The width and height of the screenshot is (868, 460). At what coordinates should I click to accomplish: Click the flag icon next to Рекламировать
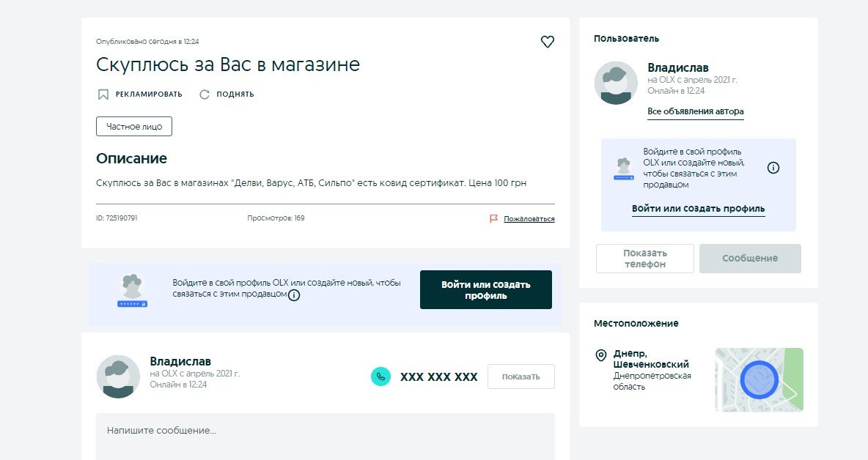(x=103, y=94)
